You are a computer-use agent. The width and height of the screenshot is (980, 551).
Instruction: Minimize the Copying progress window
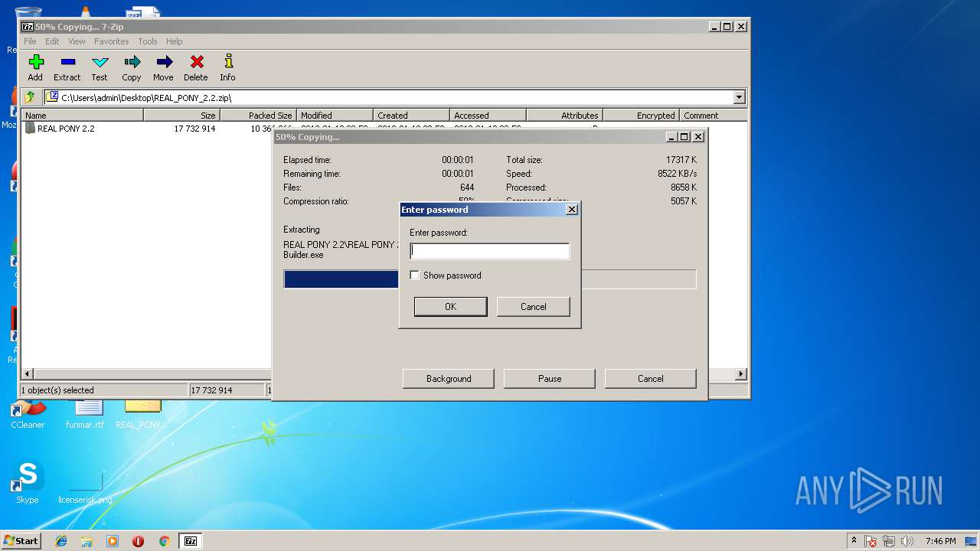pos(671,137)
